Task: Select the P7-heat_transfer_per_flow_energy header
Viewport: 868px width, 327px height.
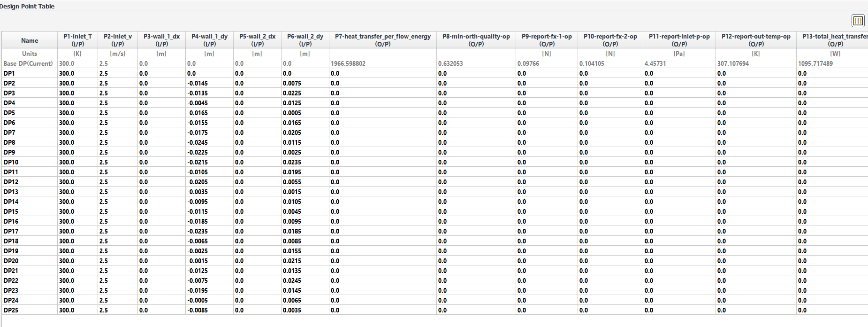Action: tap(382, 40)
